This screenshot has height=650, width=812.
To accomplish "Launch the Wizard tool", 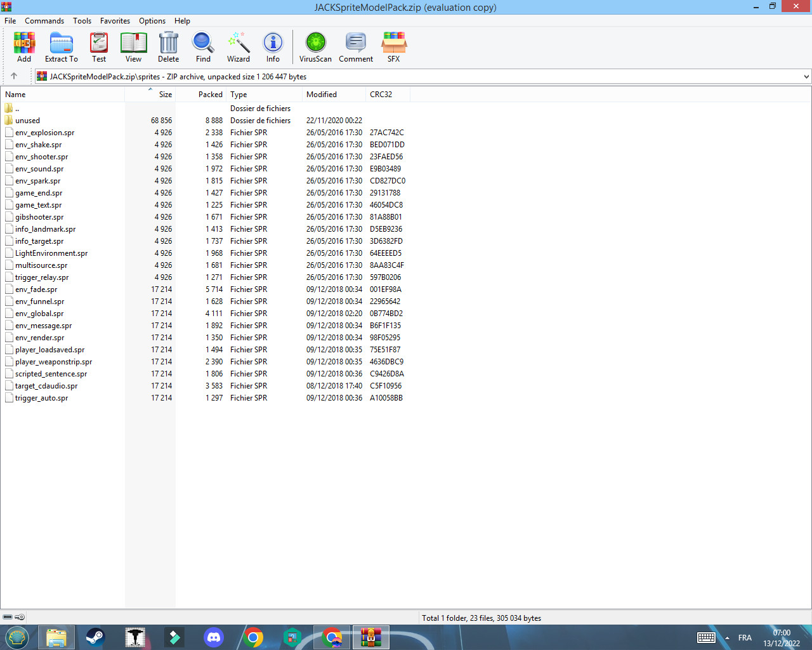I will click(x=239, y=47).
